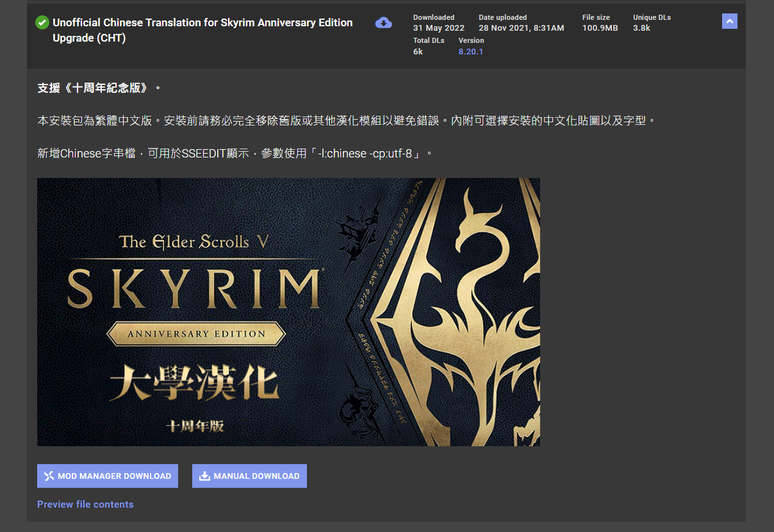Click the downloaded date 31 May 2022

click(x=439, y=28)
